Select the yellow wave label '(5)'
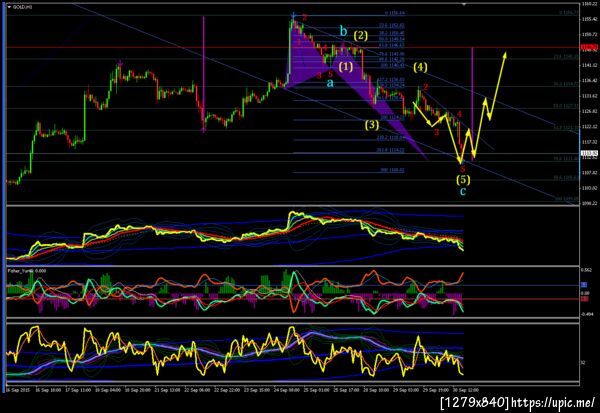The image size is (600, 413). 463,179
